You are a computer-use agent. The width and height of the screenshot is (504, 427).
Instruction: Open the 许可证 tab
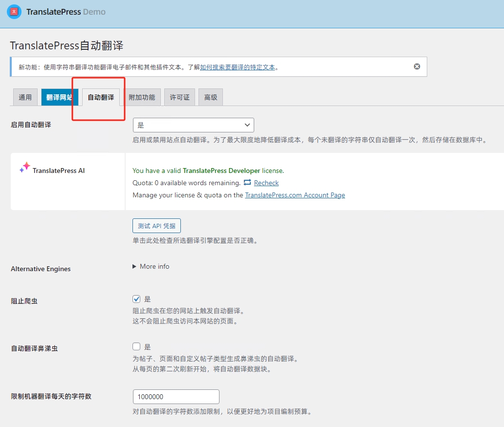pyautogui.click(x=180, y=97)
